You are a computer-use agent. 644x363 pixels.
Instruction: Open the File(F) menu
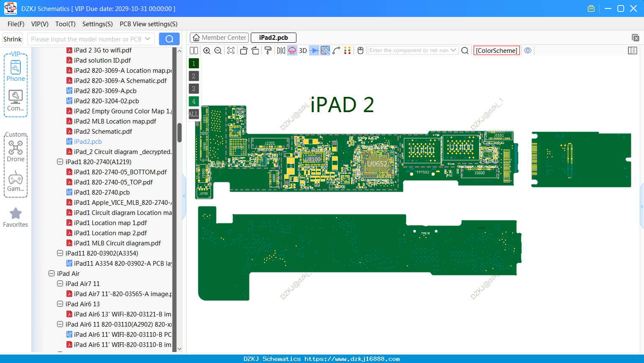pos(16,24)
